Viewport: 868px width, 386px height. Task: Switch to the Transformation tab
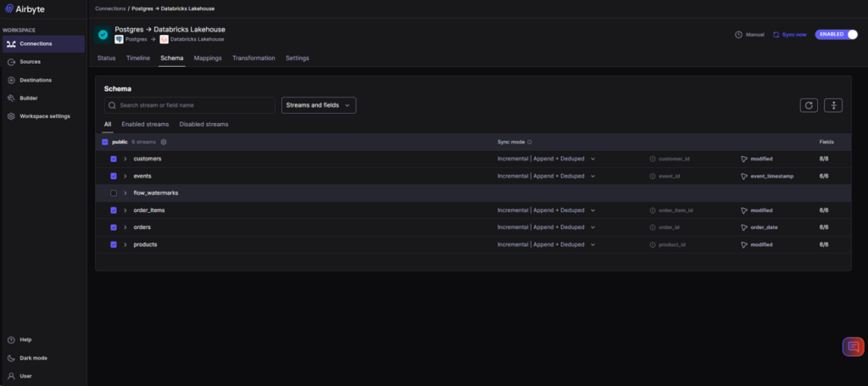click(253, 59)
